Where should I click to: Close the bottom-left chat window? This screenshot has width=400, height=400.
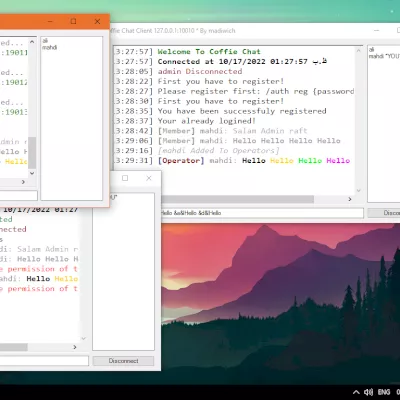(149, 178)
